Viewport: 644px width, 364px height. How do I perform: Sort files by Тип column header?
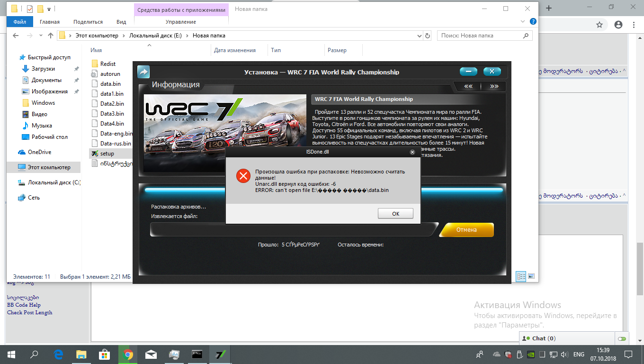tap(276, 50)
